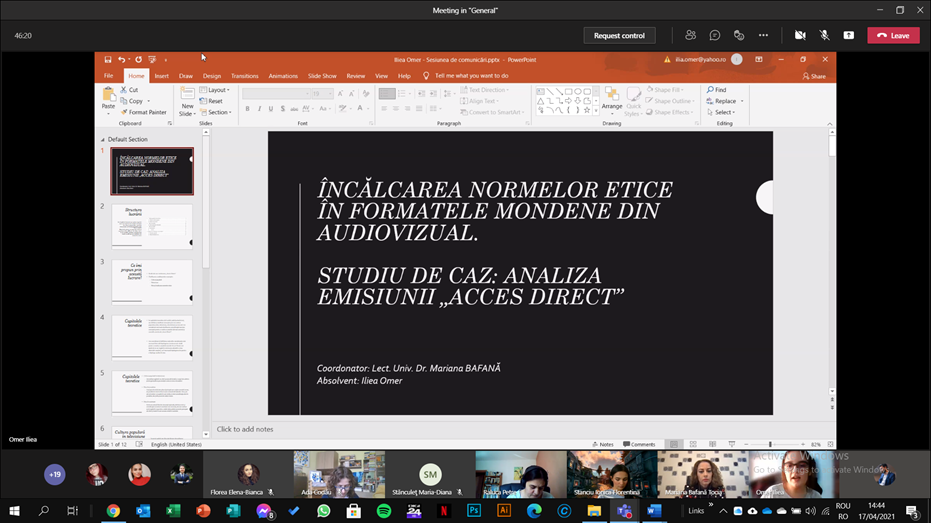Select slide 3 thumbnail in slide panel
Screen dimensions: 931x523
click(x=152, y=282)
